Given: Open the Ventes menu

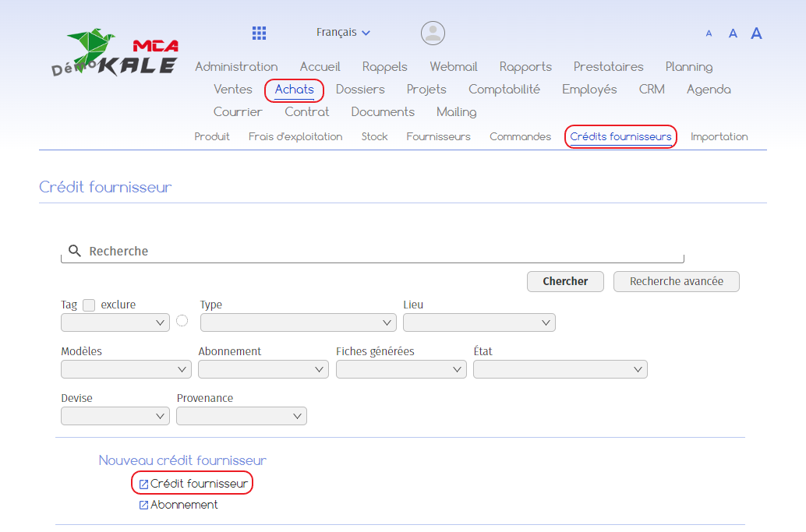Looking at the screenshot, I should pos(232,89).
